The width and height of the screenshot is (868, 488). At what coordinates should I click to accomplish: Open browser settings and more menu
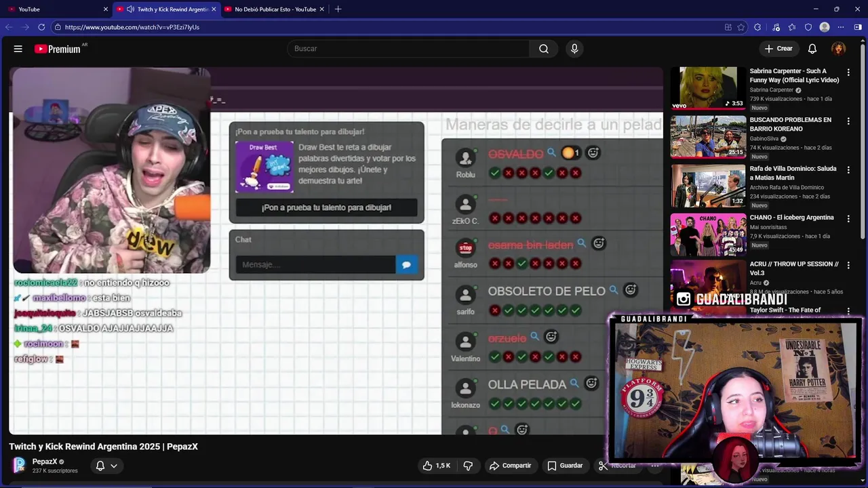click(841, 27)
